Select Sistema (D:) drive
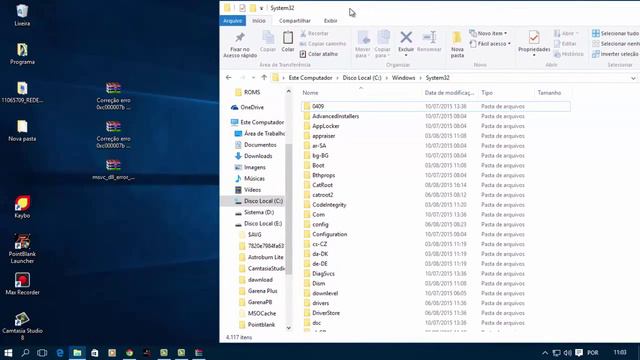The height and width of the screenshot is (360, 640). tap(254, 212)
